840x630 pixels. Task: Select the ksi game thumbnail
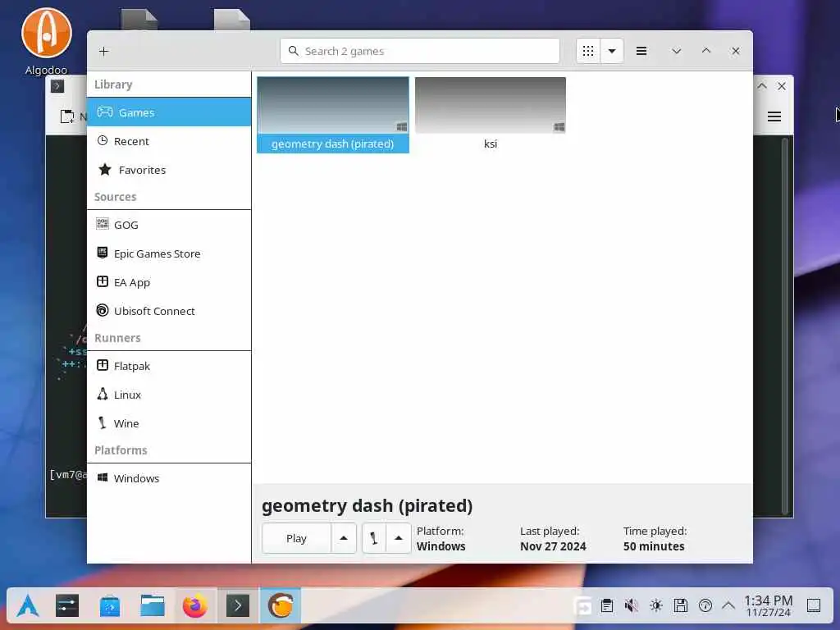[491, 106]
